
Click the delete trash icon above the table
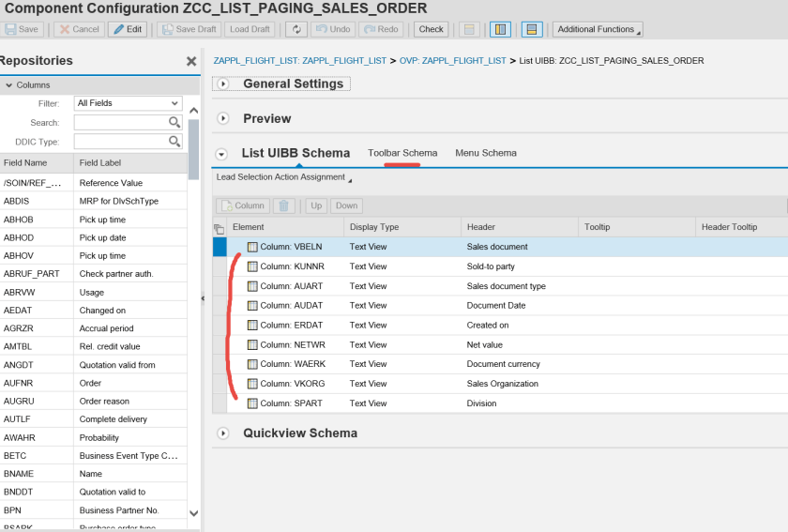click(x=285, y=205)
